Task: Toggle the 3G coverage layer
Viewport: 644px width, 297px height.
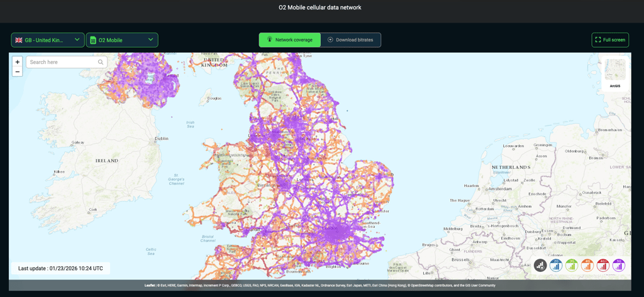Action: (572, 266)
